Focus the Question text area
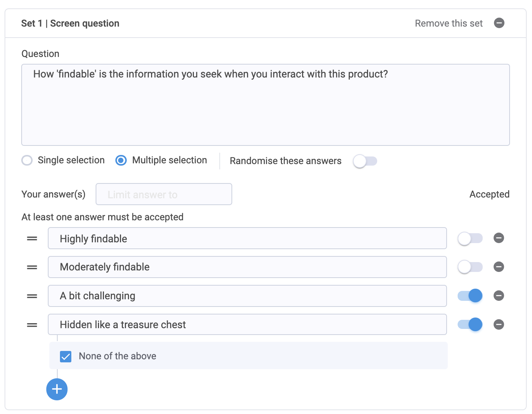The image size is (532, 414). [x=266, y=105]
